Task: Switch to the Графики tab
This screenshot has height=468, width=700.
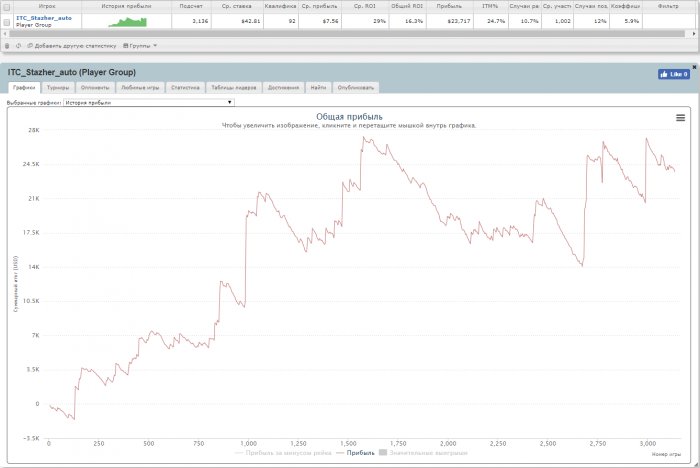Action: click(x=24, y=88)
